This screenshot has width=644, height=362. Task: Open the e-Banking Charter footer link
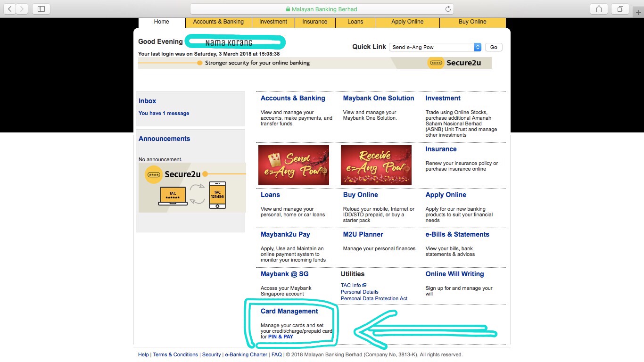point(246,354)
